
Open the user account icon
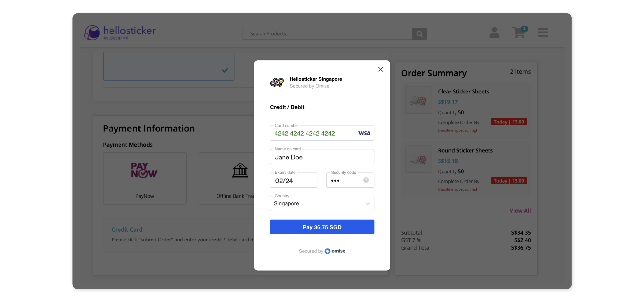(x=494, y=32)
